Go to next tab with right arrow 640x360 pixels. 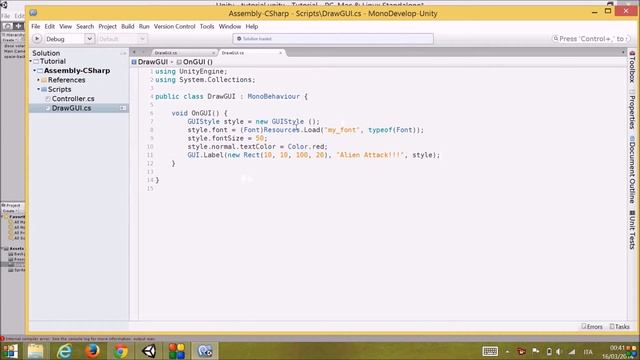(x=143, y=52)
